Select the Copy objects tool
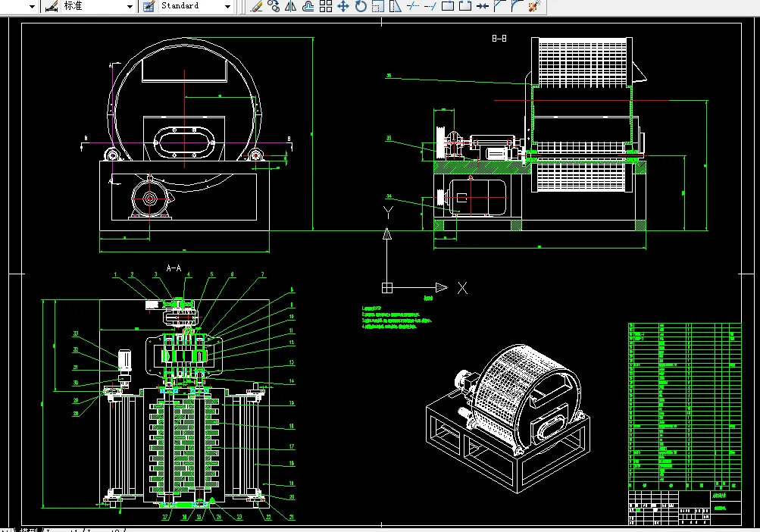This screenshot has width=760, height=532. (x=274, y=6)
